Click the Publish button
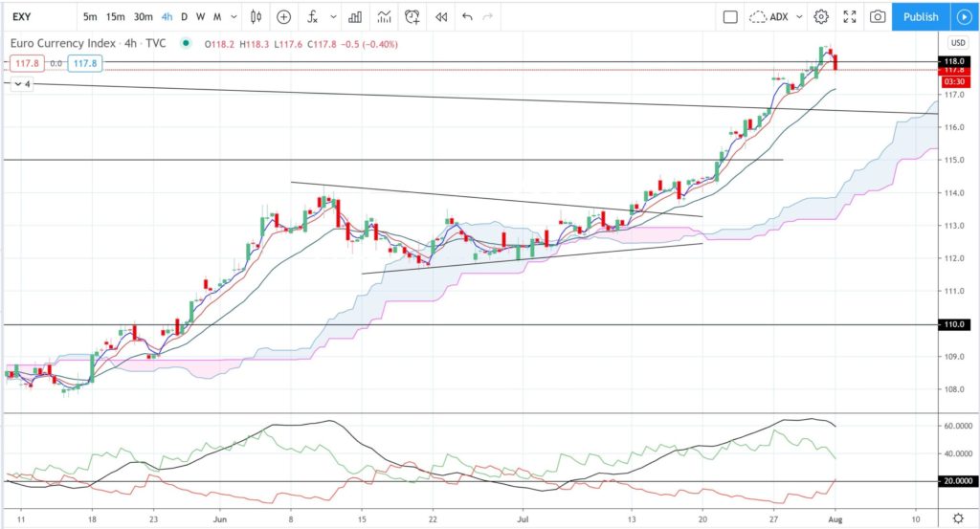 point(921,17)
